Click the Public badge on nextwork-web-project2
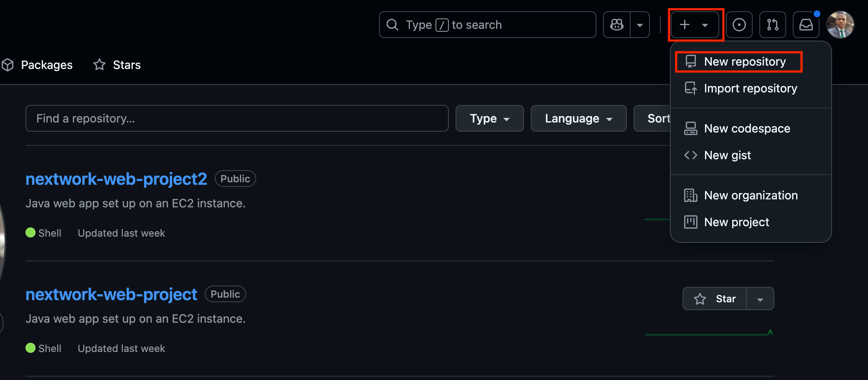This screenshot has height=380, width=868. point(235,179)
